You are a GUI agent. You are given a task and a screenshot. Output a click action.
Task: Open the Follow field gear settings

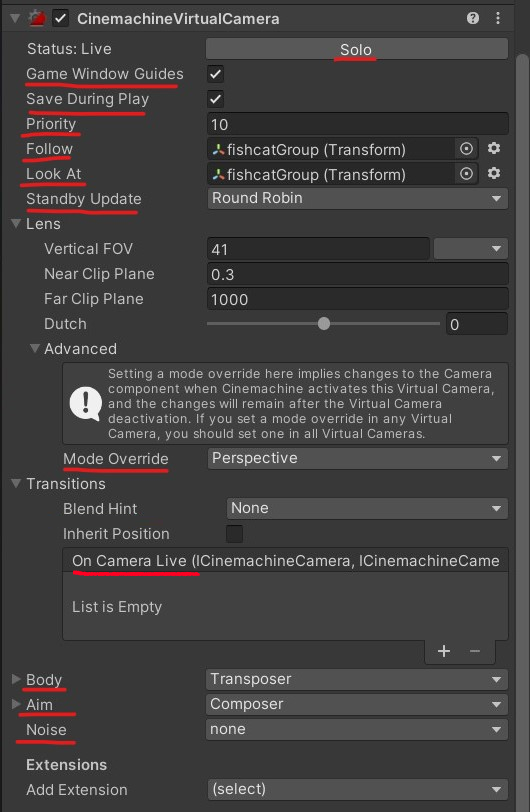(494, 149)
